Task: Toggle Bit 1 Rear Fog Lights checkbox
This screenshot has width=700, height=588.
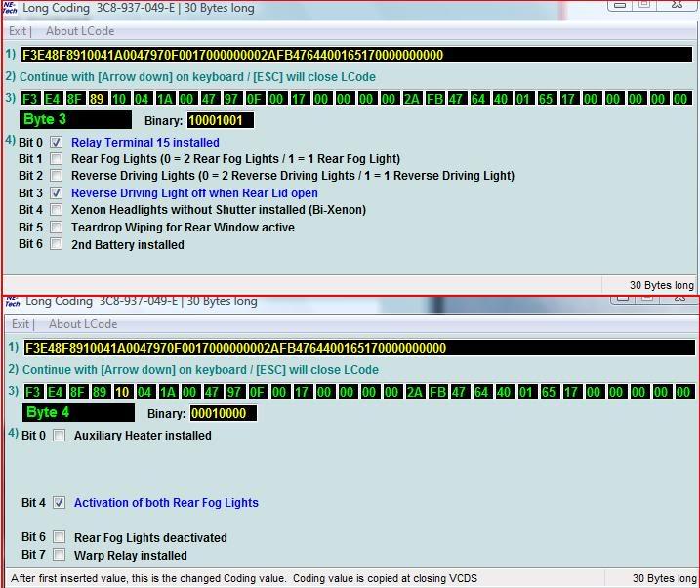Action: [x=56, y=159]
